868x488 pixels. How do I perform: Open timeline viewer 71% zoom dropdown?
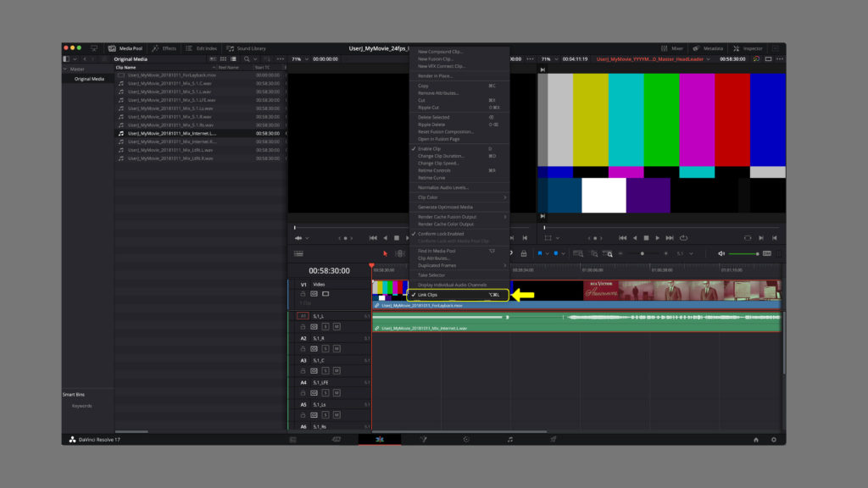pos(550,59)
